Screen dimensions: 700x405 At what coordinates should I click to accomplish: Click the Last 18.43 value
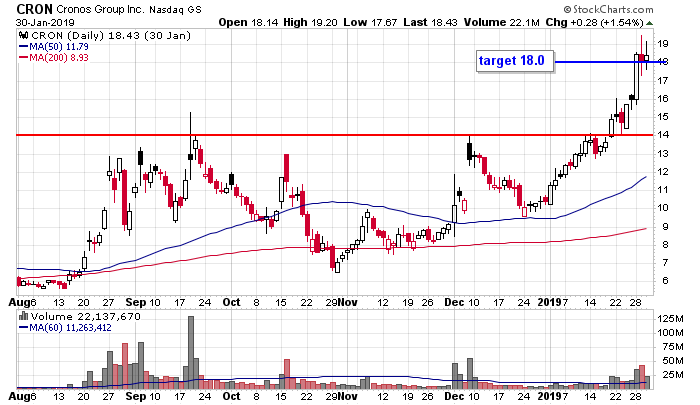click(430, 22)
